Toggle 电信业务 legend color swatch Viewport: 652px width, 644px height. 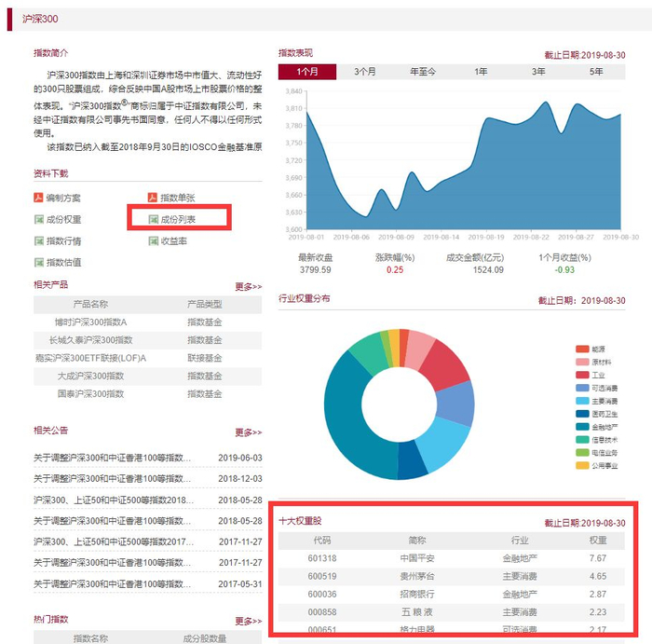(582, 452)
